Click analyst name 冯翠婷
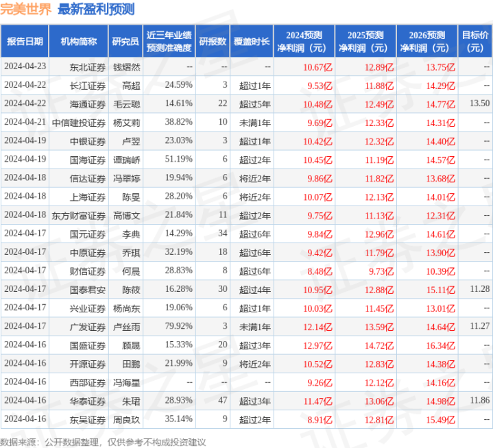 click(126, 178)
